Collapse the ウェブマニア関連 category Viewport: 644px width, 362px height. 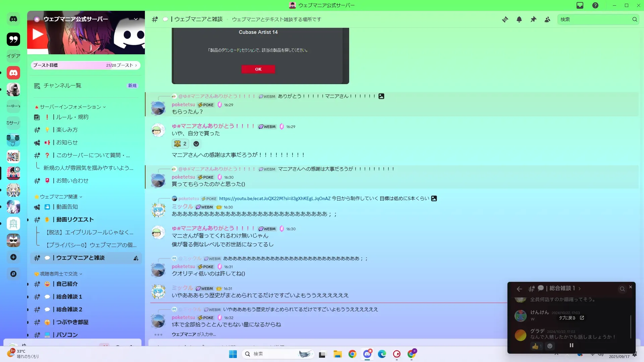click(x=59, y=197)
